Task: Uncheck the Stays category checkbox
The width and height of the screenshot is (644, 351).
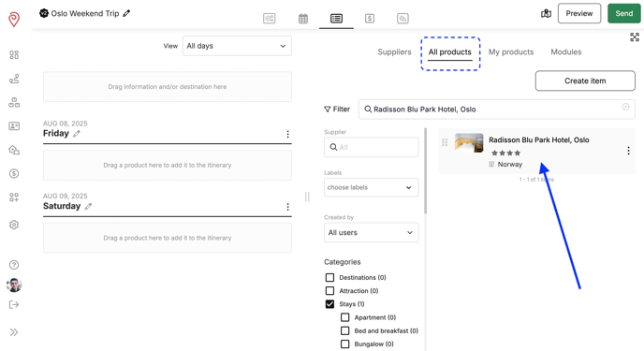Action: (329, 304)
